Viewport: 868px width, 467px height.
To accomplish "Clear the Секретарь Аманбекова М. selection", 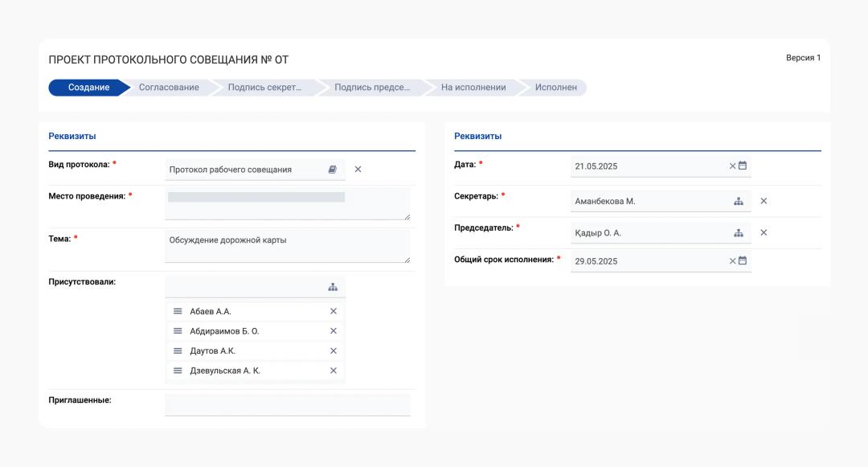I will tap(764, 201).
